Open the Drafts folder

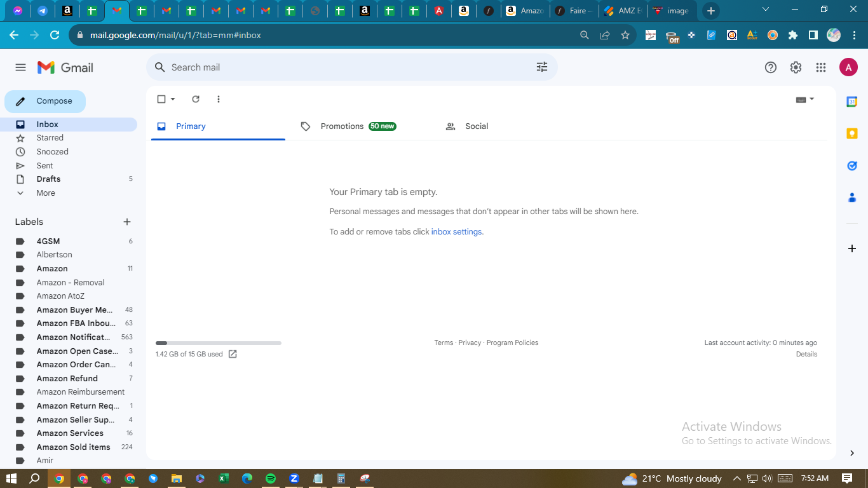[x=48, y=179]
